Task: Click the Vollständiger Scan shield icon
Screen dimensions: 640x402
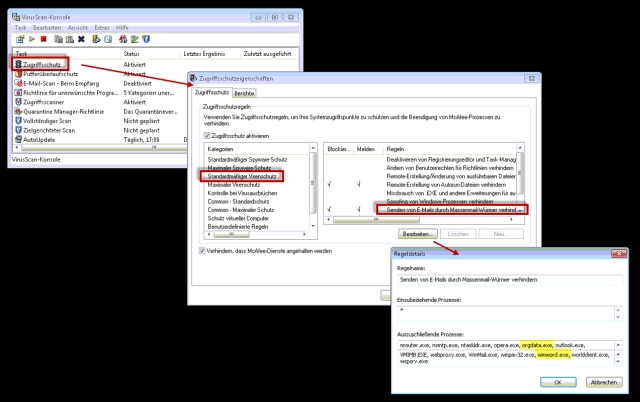Action: (x=18, y=121)
